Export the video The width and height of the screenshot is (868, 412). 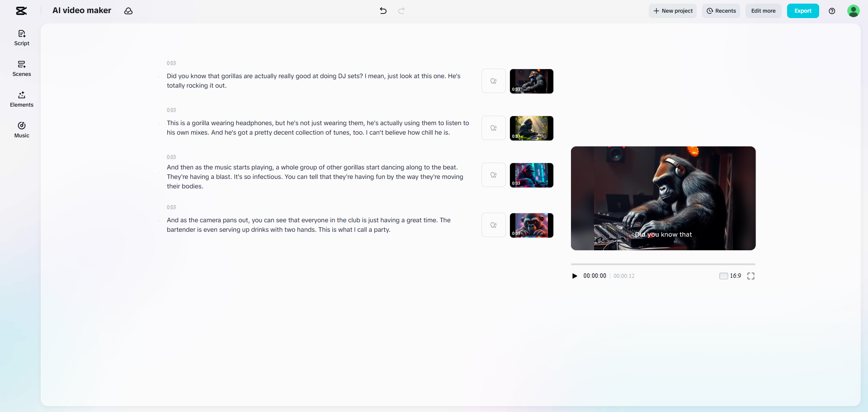pos(803,11)
